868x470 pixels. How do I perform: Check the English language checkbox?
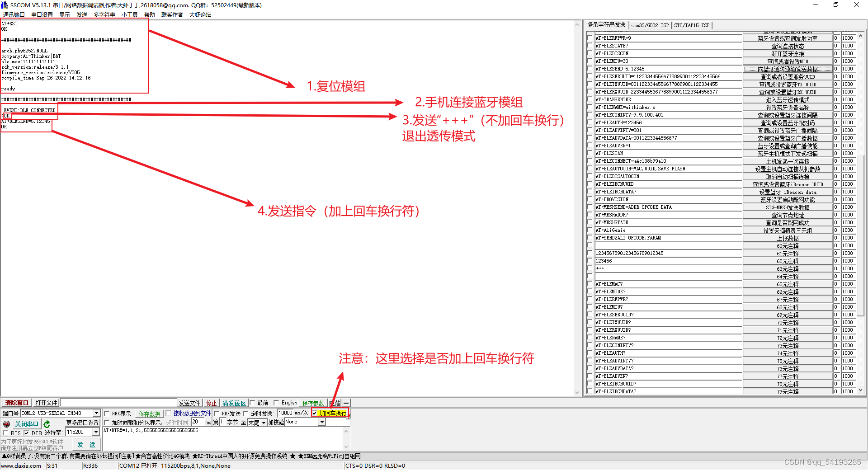tap(276, 403)
